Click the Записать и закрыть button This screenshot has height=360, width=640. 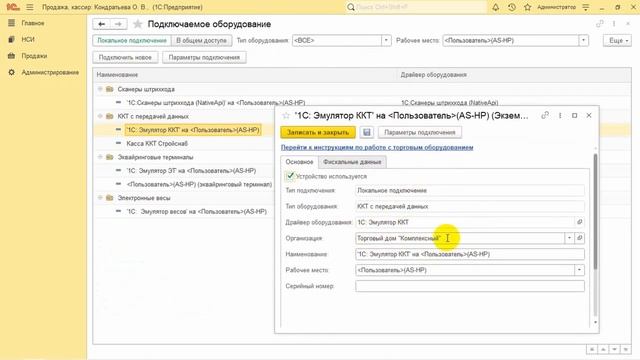318,132
